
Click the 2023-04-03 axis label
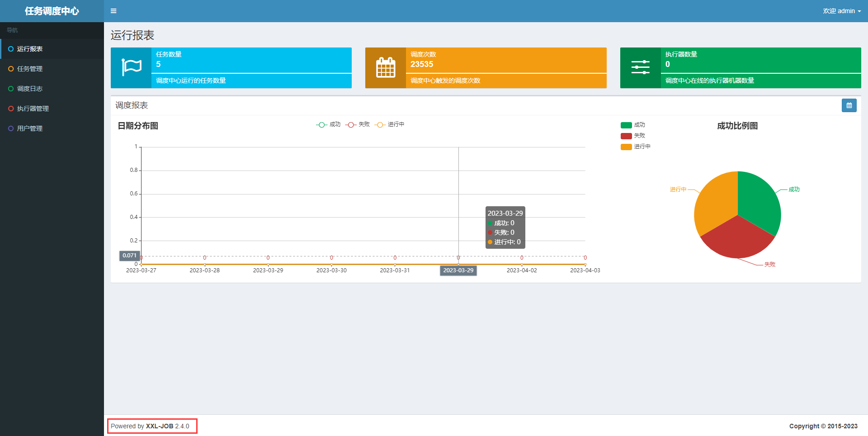[x=585, y=270]
